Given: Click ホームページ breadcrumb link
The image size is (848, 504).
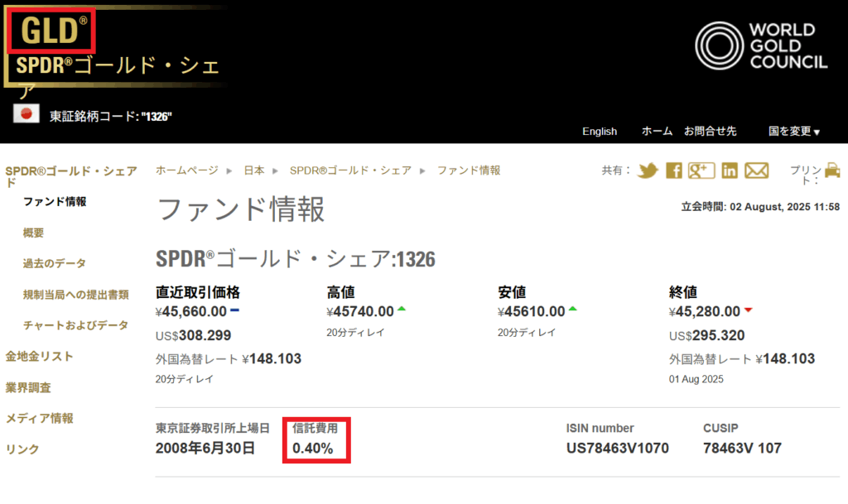Looking at the screenshot, I should pos(187,170).
